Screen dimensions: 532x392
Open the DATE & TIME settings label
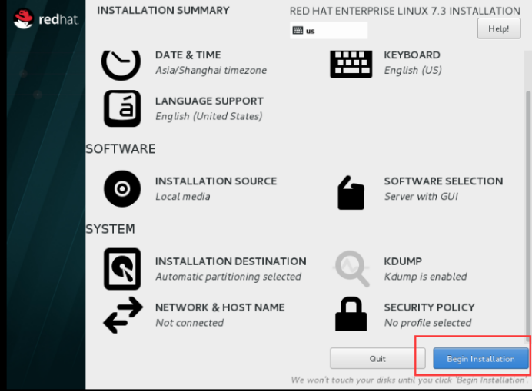point(188,55)
